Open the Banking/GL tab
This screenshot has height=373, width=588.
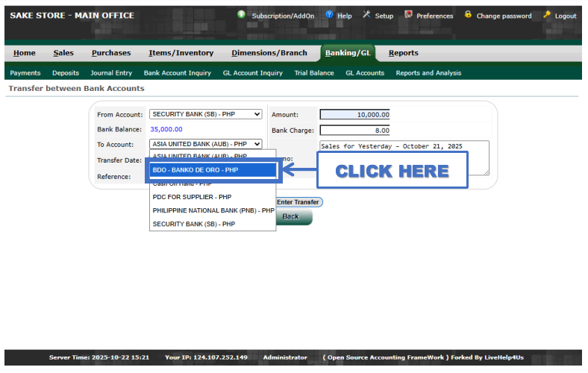(349, 53)
